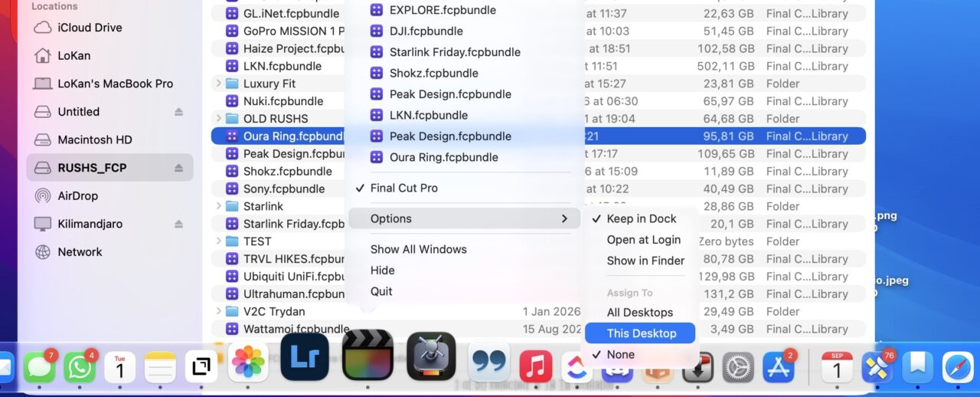Open the blue bookmark app in Dock
980x397 pixels.
click(917, 367)
